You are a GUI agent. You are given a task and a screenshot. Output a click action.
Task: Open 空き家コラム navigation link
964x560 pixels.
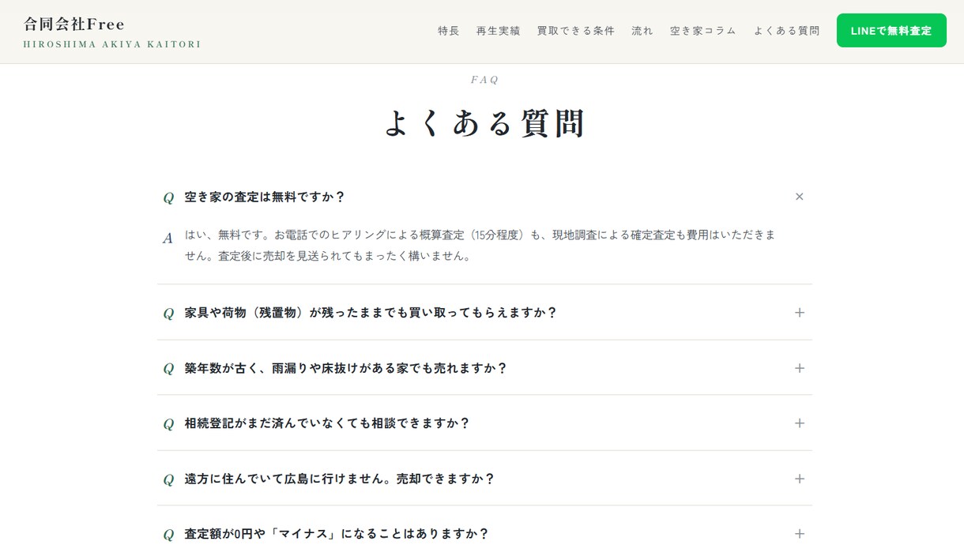(x=703, y=31)
